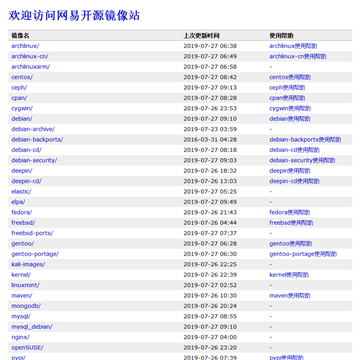360x360 pixels.
Task: Open cpan/ mirror link
Action: click(x=19, y=98)
